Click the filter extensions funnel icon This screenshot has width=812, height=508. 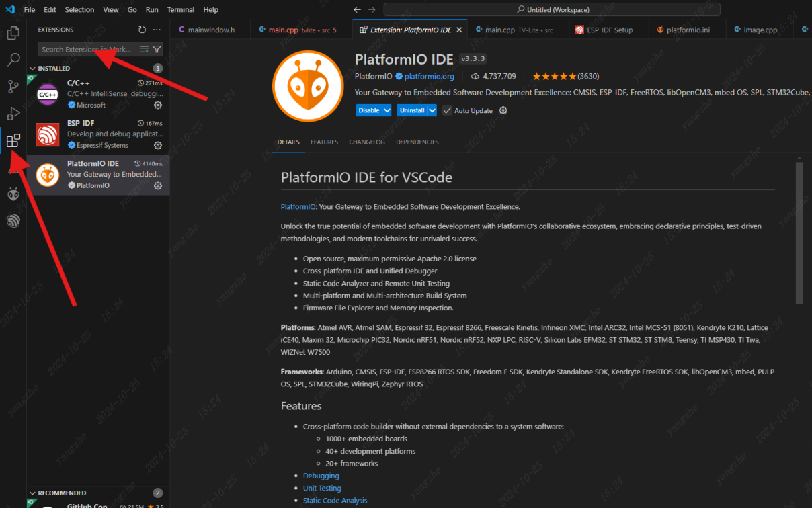point(157,49)
